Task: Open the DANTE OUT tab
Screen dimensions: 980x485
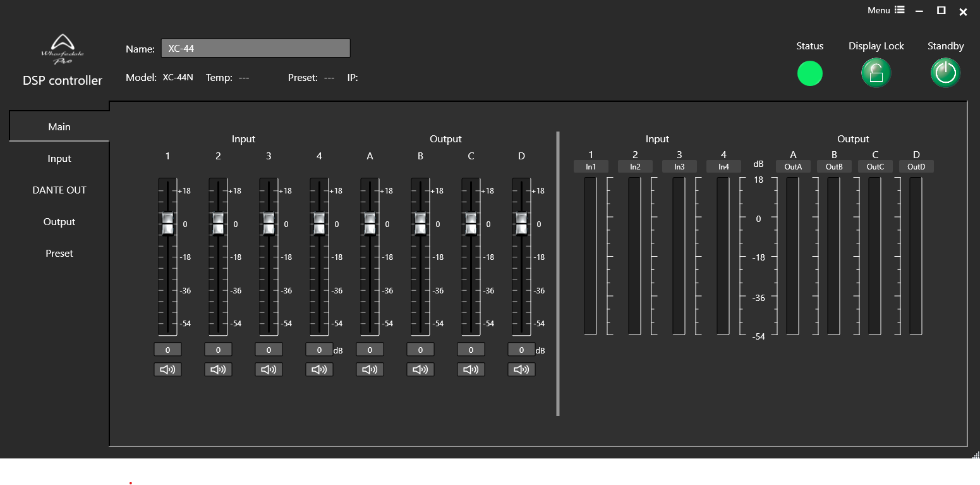Action: (x=59, y=190)
